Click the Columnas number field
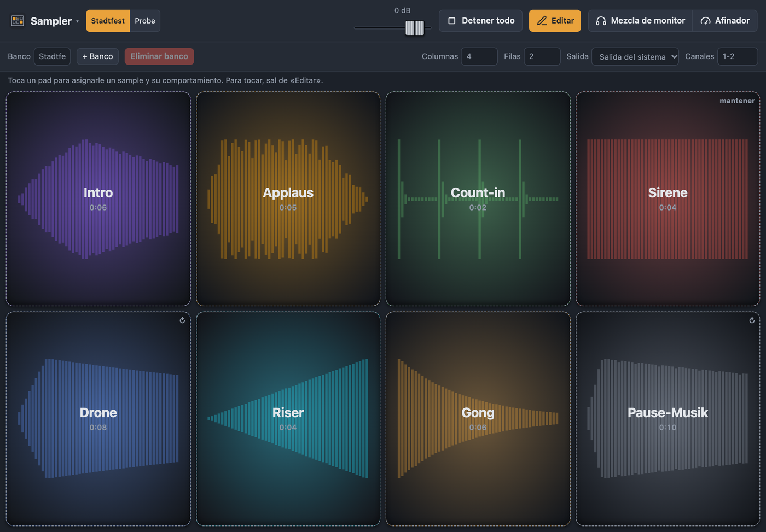Screen dimensions: 766x532 pyautogui.click(x=479, y=56)
